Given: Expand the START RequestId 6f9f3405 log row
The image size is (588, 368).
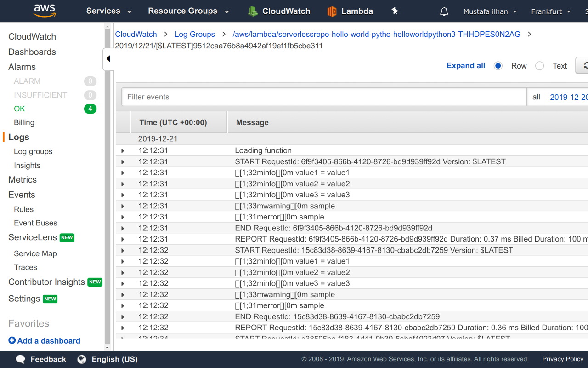Looking at the screenshot, I should coord(123,161).
